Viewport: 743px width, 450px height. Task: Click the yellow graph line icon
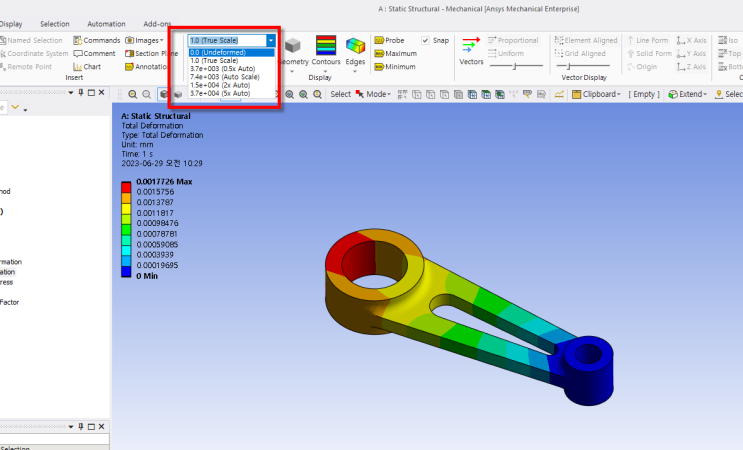coord(559,94)
